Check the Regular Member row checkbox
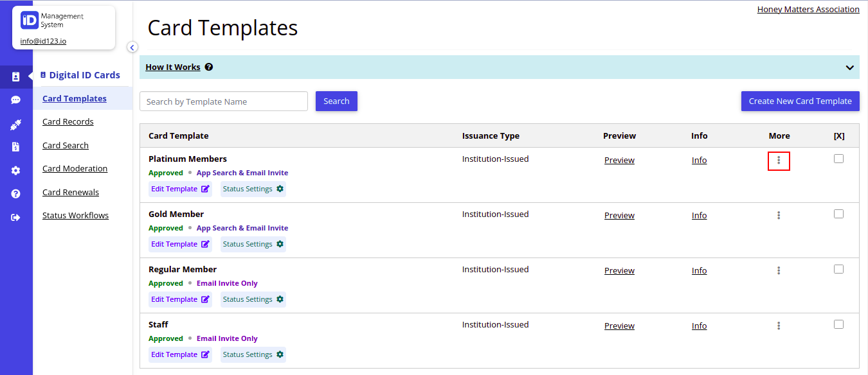The image size is (868, 375). point(838,268)
